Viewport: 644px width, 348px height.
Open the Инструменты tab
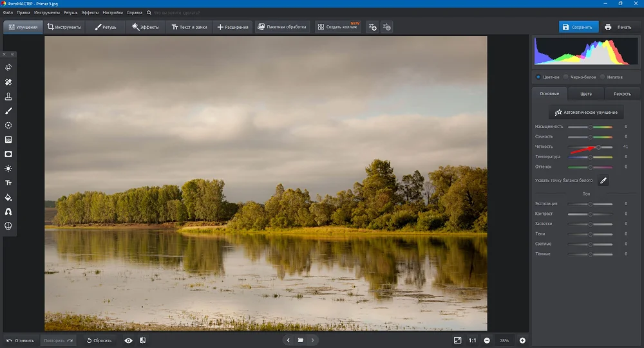64,27
